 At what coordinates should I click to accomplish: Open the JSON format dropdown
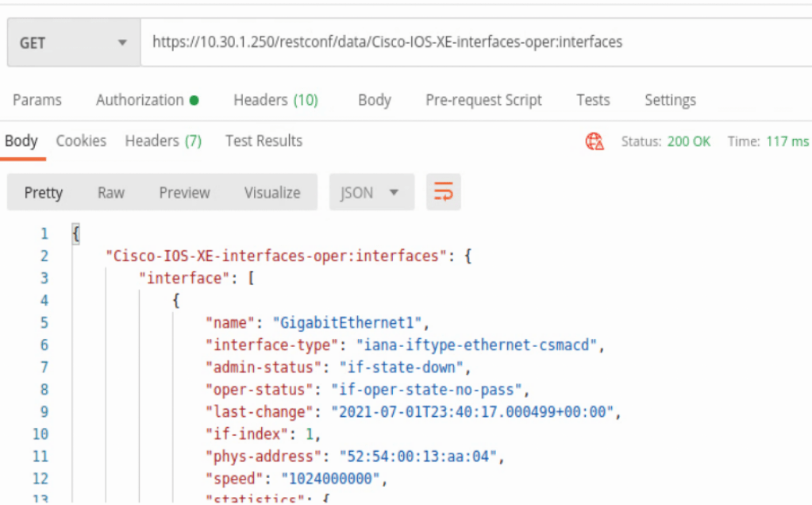(x=371, y=193)
